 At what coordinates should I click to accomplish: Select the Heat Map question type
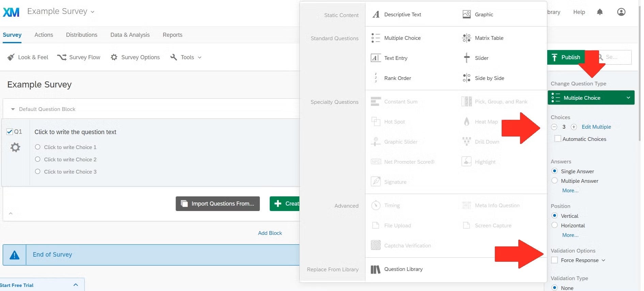coord(480,122)
